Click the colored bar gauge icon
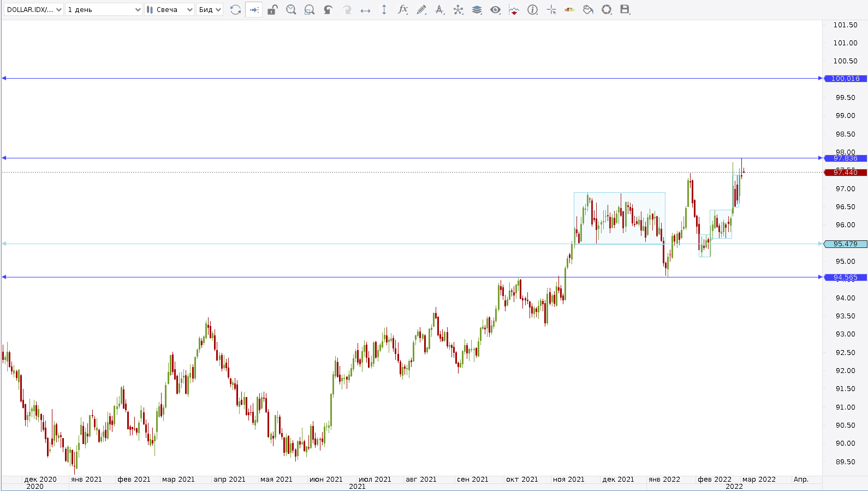The height and width of the screenshot is (491, 868). 569,10
